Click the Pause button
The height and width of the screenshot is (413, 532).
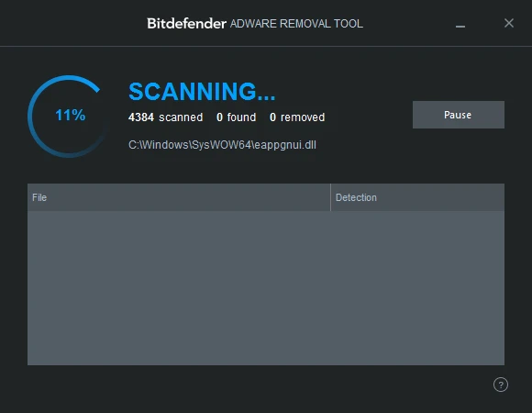tap(458, 115)
